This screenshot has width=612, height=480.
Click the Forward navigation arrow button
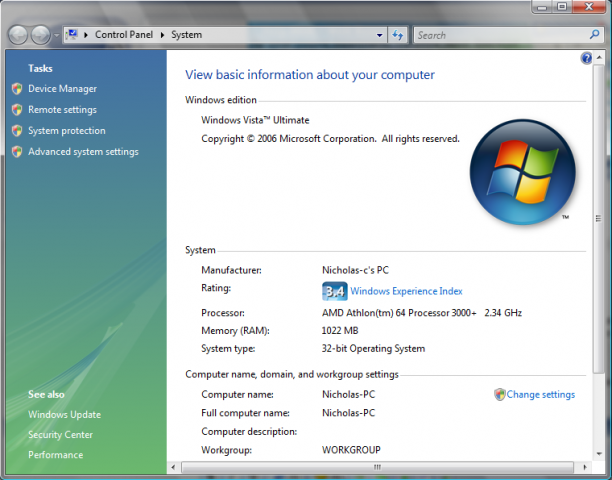[x=40, y=35]
